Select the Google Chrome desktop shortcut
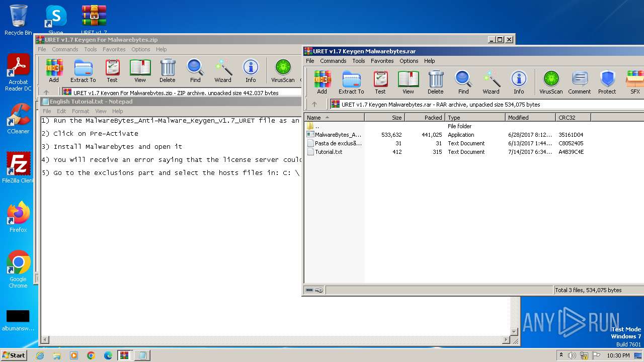644x362 pixels. [18, 269]
